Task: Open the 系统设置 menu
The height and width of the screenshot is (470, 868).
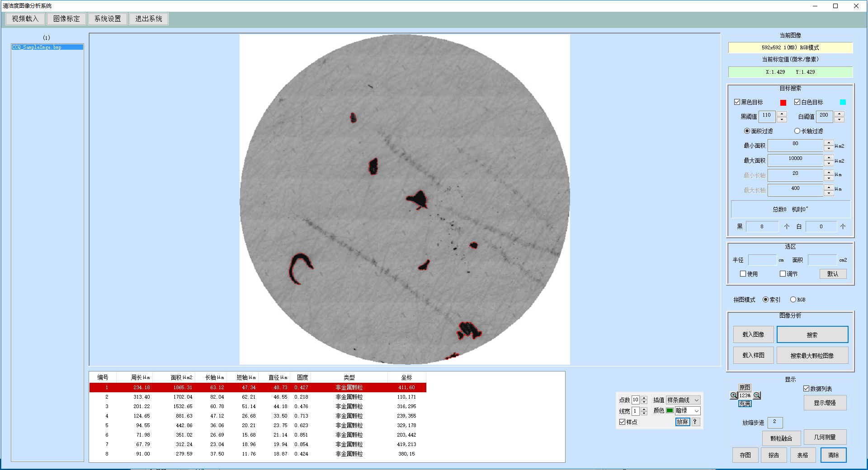Action: tap(108, 19)
